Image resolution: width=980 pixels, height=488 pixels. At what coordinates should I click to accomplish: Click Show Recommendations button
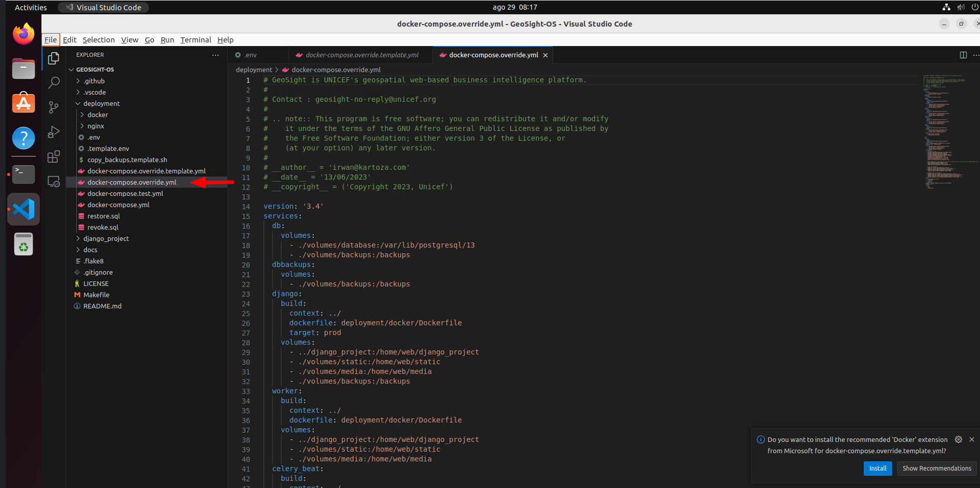937,469
